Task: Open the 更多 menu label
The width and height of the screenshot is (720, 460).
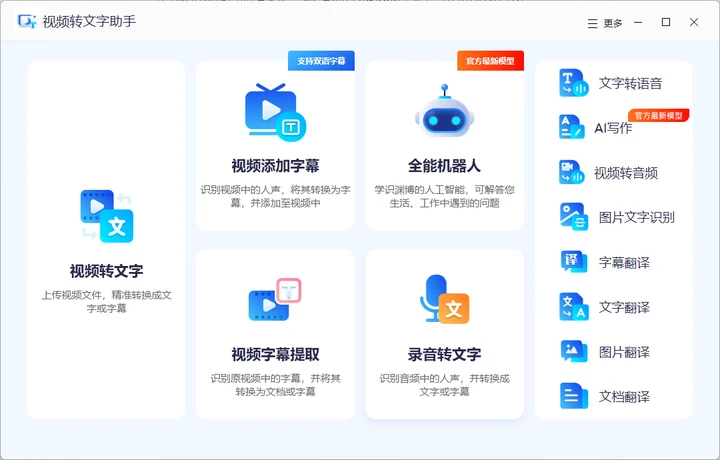Action: pos(613,23)
